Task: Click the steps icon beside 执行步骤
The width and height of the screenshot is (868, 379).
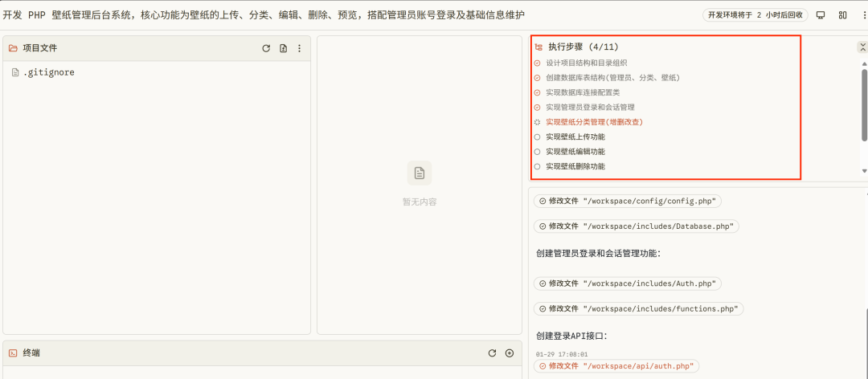Action: pos(538,47)
